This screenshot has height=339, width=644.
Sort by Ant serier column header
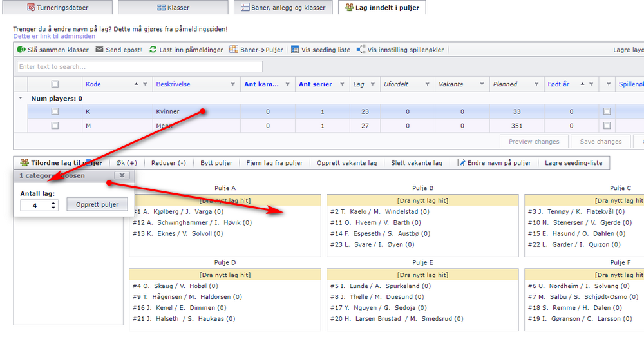pos(316,84)
